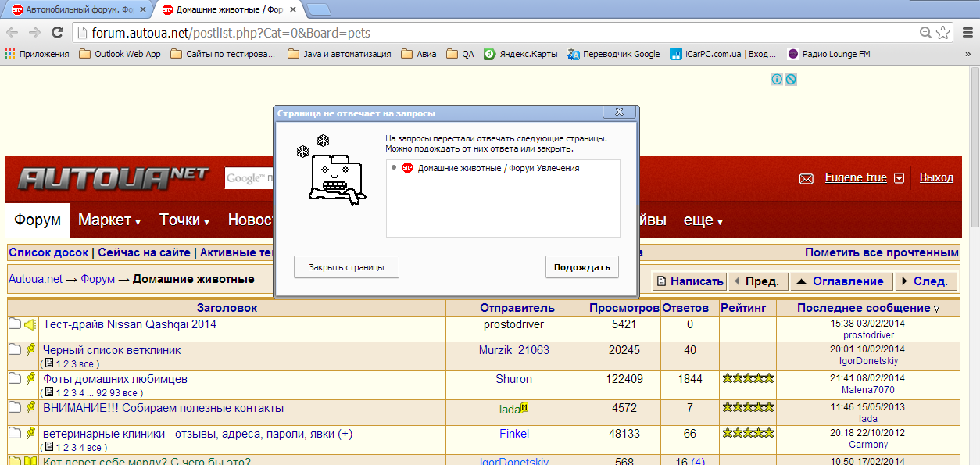Screen dimensions: 980x465
Task: Click the Подождать button in dialog
Action: click(x=581, y=266)
